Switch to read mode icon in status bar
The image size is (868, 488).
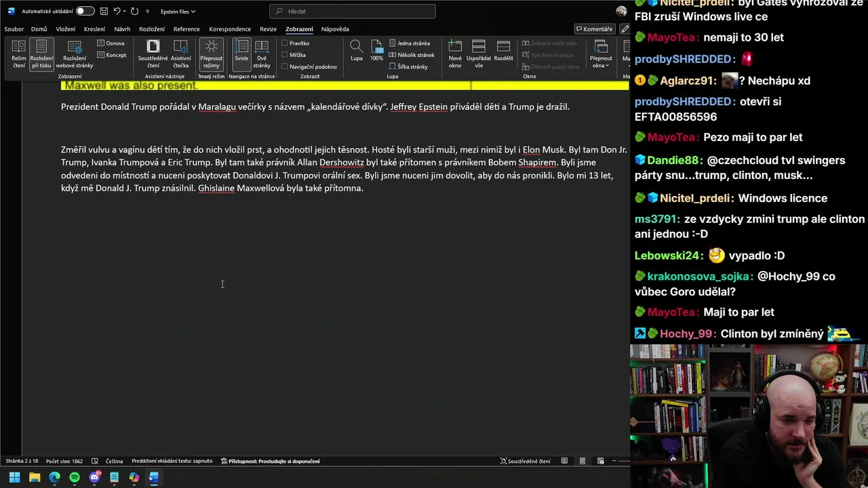point(564,461)
